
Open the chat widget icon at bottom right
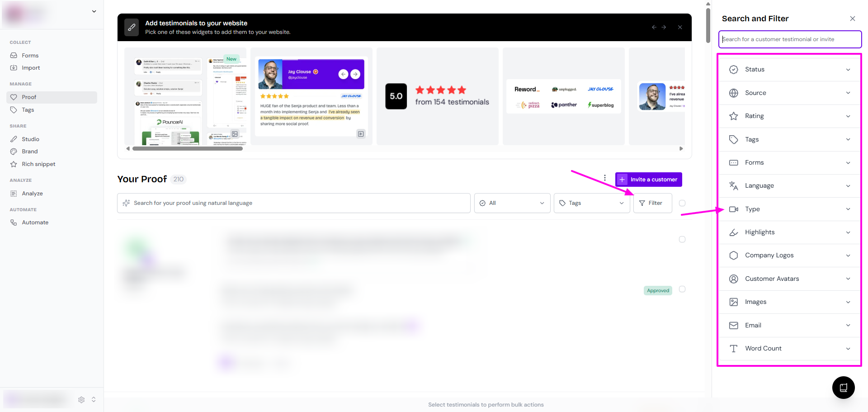pos(843,388)
